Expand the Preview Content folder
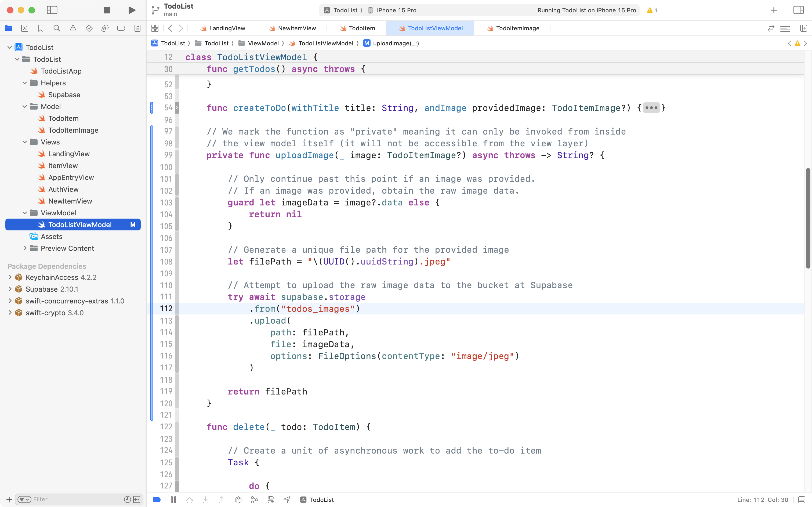 25,248
